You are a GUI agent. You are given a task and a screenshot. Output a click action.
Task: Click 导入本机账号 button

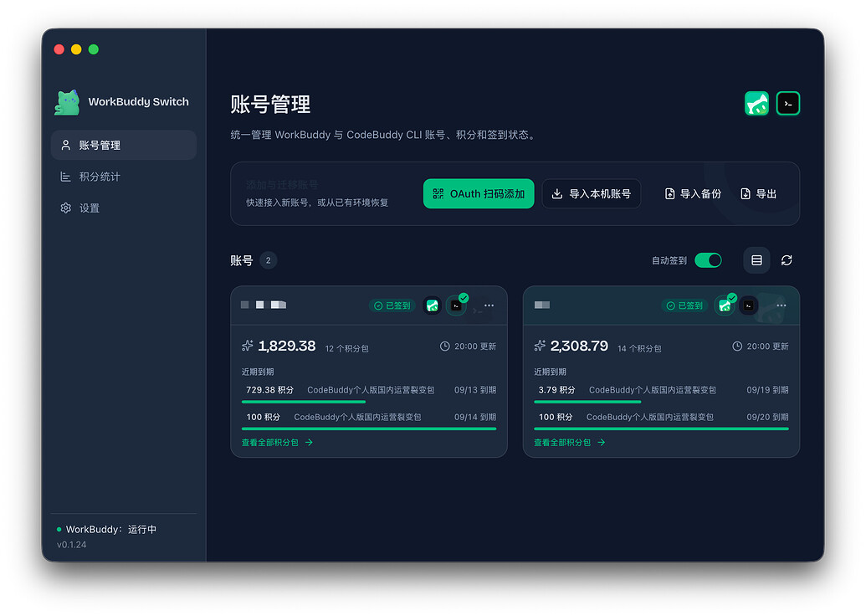point(592,194)
